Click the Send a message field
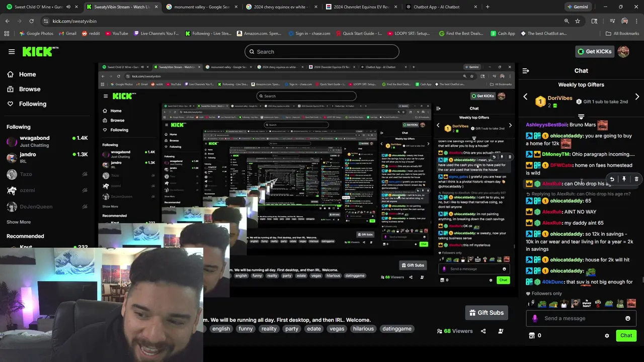The width and height of the screenshot is (644, 362). point(580,318)
